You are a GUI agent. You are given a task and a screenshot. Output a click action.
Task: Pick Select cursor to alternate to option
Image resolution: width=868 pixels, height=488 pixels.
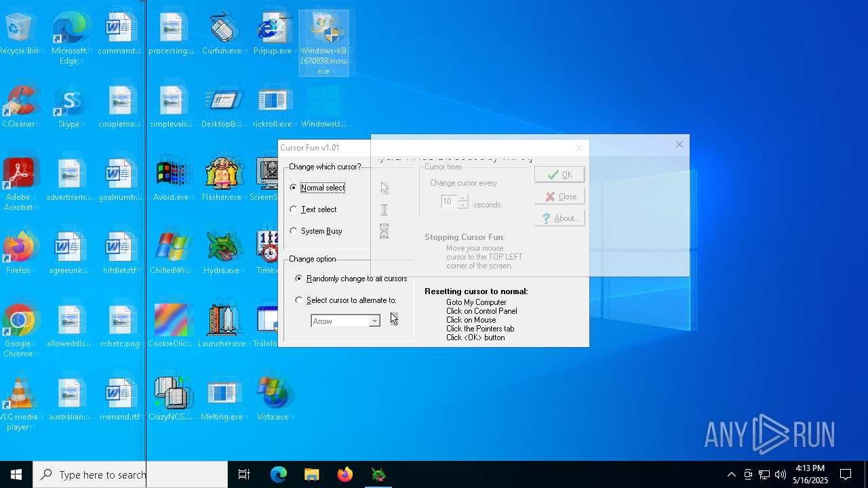(x=299, y=300)
